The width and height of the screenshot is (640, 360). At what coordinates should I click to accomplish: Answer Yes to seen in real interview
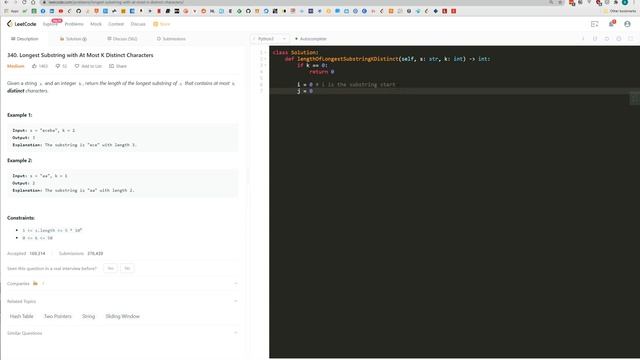[x=111, y=268]
